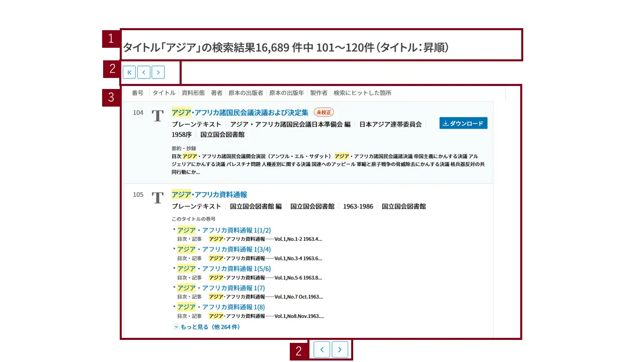Image resolution: width=644 pixels, height=362 pixels.
Task: Click the 資料形態 column header
Action: [x=193, y=93]
